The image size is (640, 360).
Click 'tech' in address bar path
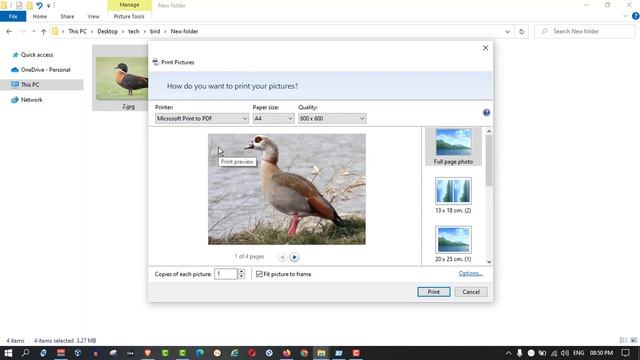tap(134, 31)
